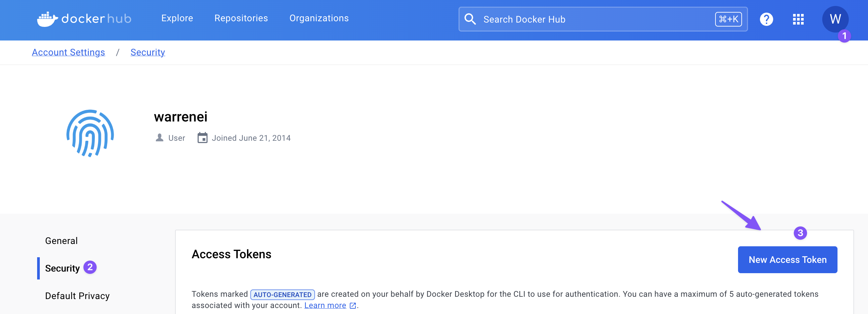Viewport: 868px width, 314px height.
Task: Open the help question mark icon
Action: pos(766,19)
